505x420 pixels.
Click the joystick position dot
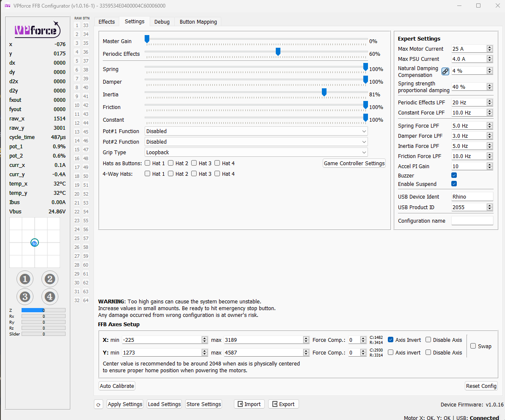(34, 243)
